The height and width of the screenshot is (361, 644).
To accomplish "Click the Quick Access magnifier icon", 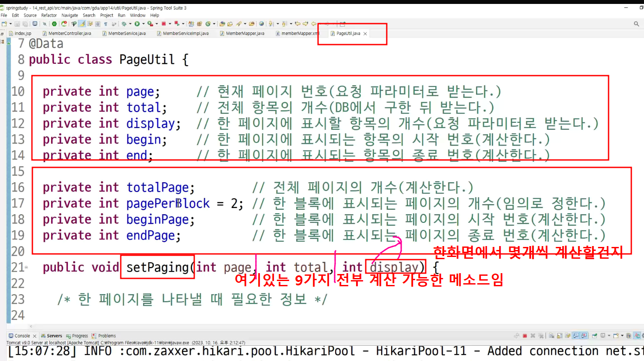I will (x=637, y=24).
